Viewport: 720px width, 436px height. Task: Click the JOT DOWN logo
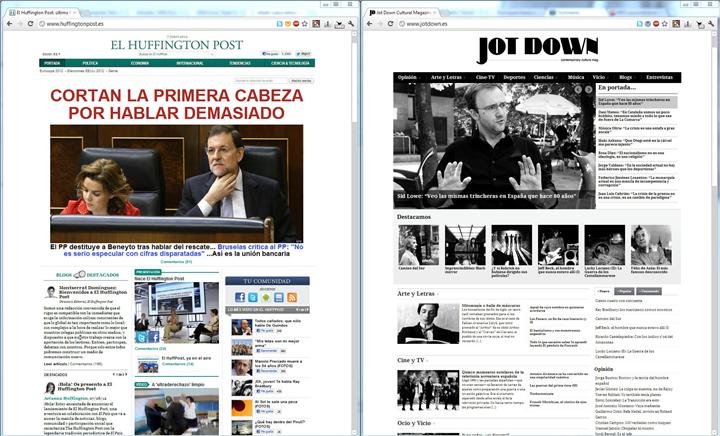click(537, 50)
